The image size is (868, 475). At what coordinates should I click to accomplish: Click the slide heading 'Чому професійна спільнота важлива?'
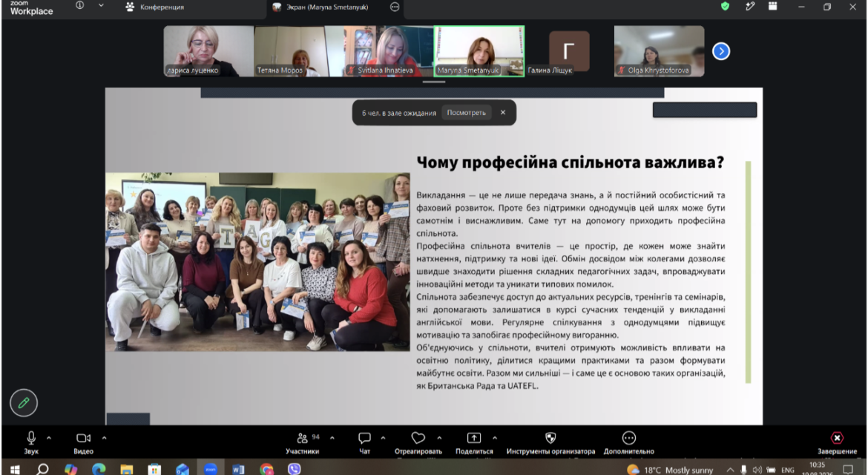[571, 163]
